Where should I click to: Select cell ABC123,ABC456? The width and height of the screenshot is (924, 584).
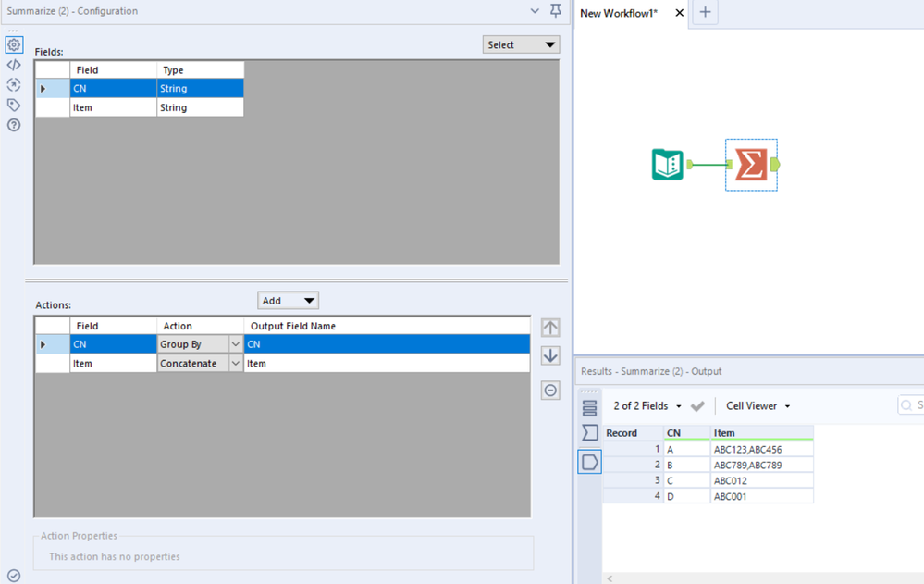[762, 450]
